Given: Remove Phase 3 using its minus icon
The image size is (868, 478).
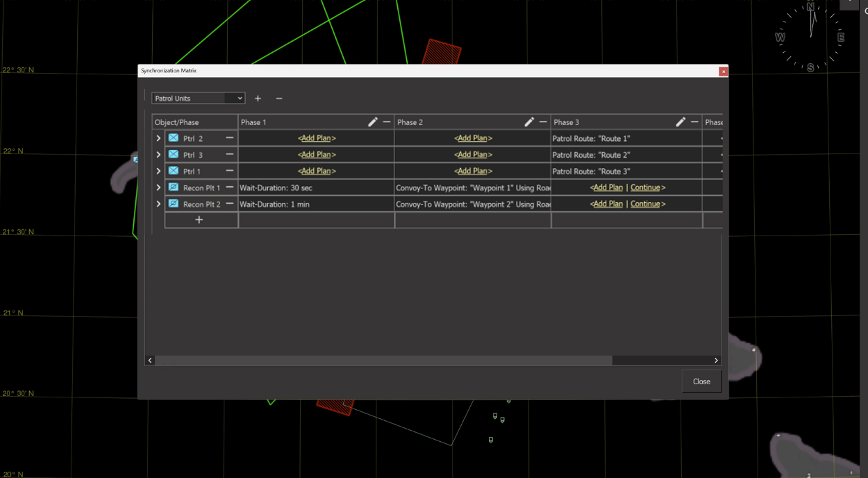Looking at the screenshot, I should coord(694,122).
